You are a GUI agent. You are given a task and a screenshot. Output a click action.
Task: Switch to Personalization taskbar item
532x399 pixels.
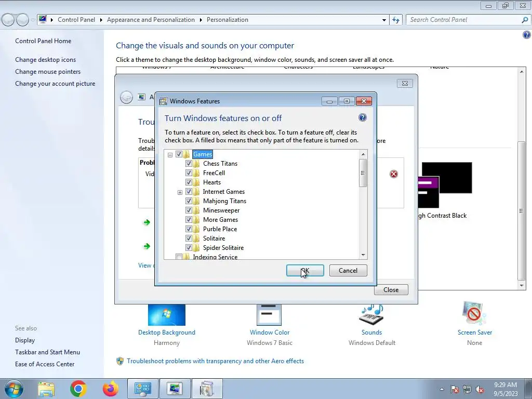coord(175,389)
